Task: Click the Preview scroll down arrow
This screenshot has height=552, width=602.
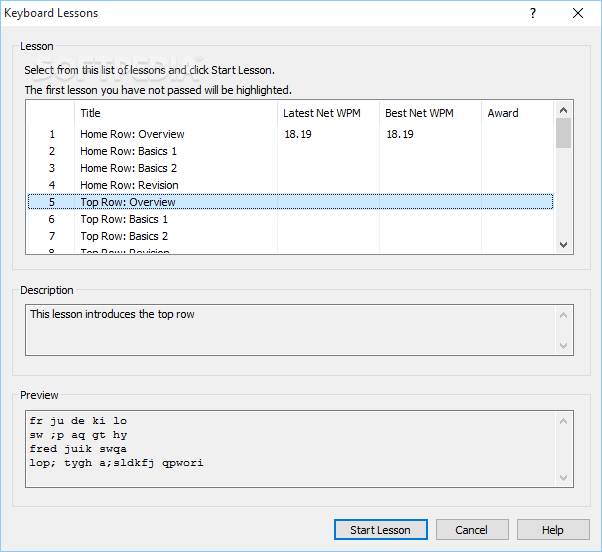Action: coord(563,478)
